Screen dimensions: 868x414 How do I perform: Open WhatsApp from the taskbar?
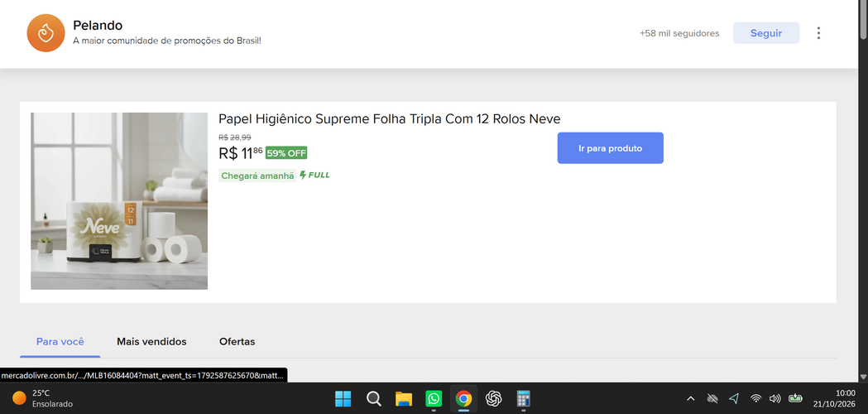click(434, 398)
